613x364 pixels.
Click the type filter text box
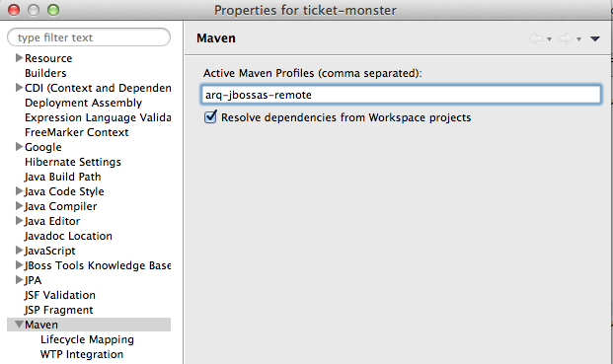89,37
